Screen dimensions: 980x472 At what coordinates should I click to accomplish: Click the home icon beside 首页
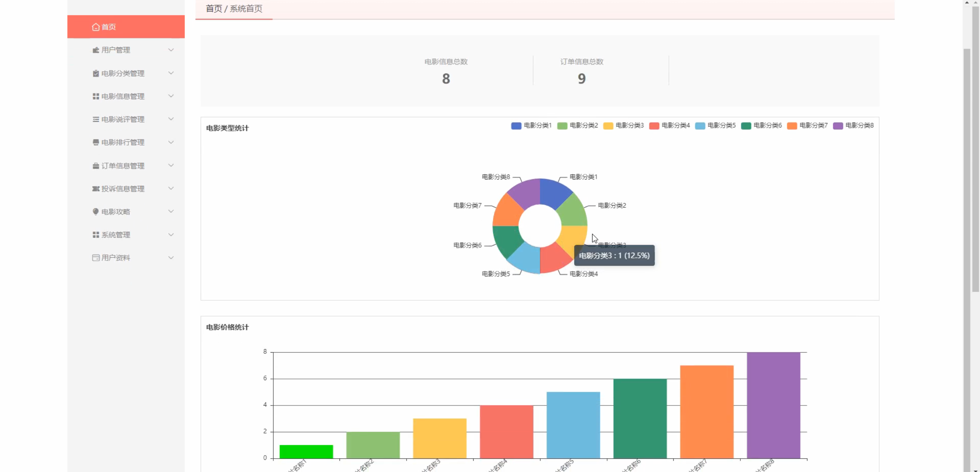[x=96, y=27]
